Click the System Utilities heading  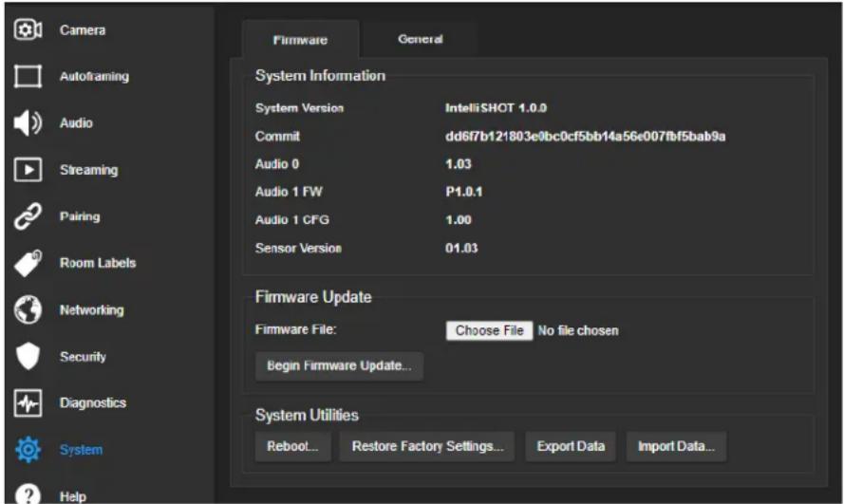(x=307, y=415)
